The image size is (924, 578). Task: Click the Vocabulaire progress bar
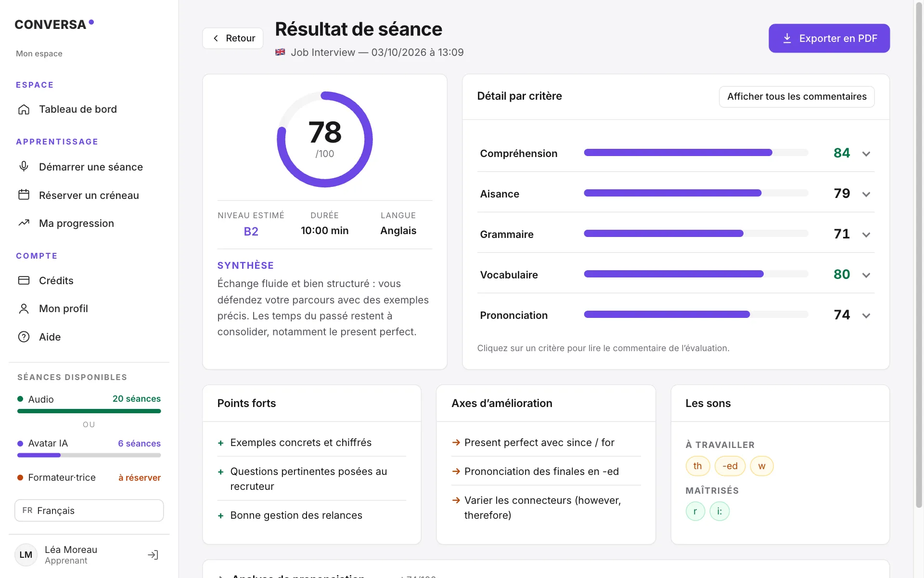(696, 274)
